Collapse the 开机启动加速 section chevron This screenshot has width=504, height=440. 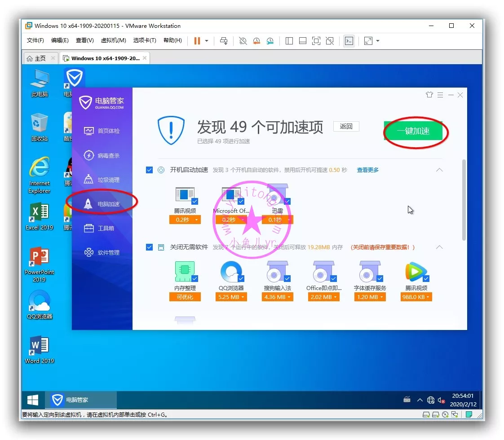pyautogui.click(x=439, y=170)
